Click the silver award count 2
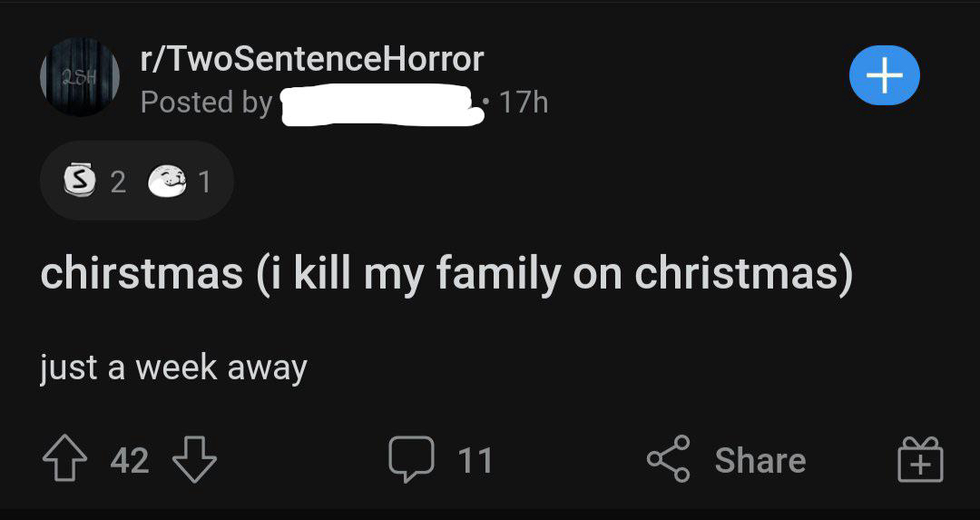Screen dimensions: 980x520 [117, 182]
